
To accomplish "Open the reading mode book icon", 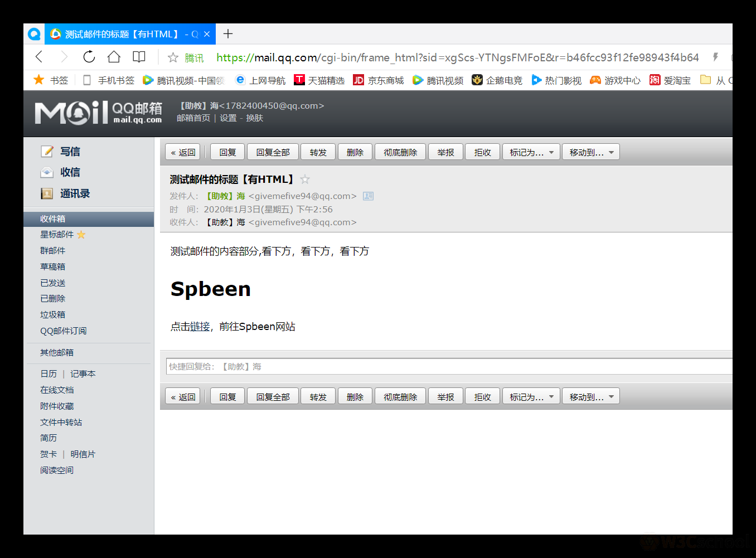I will tap(139, 57).
